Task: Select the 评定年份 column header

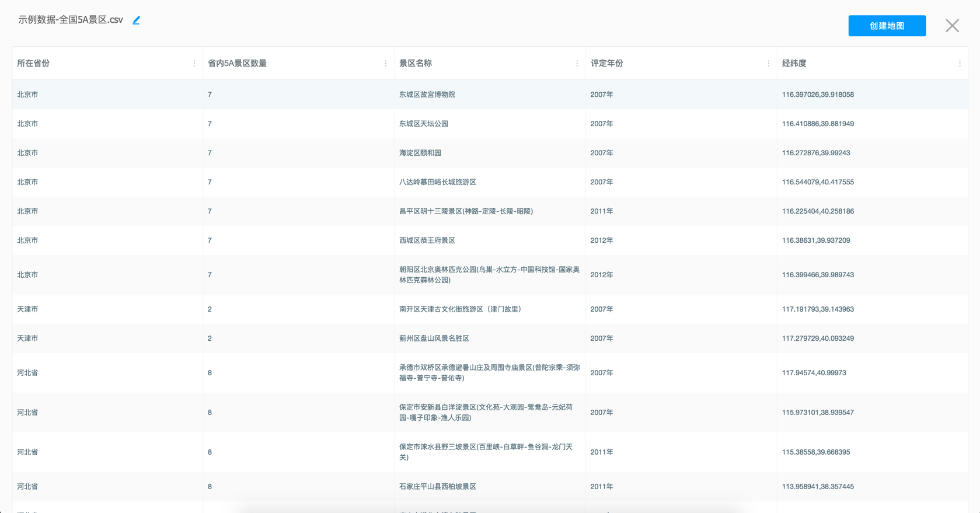Action: click(681, 64)
